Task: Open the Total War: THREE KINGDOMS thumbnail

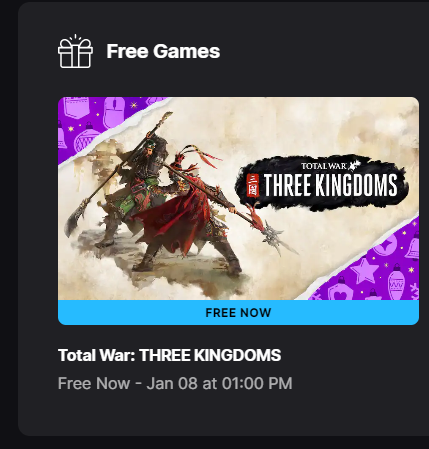Action: coord(238,198)
